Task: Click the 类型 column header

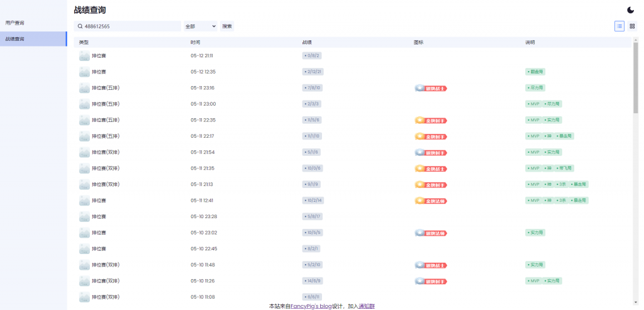Action: point(84,42)
